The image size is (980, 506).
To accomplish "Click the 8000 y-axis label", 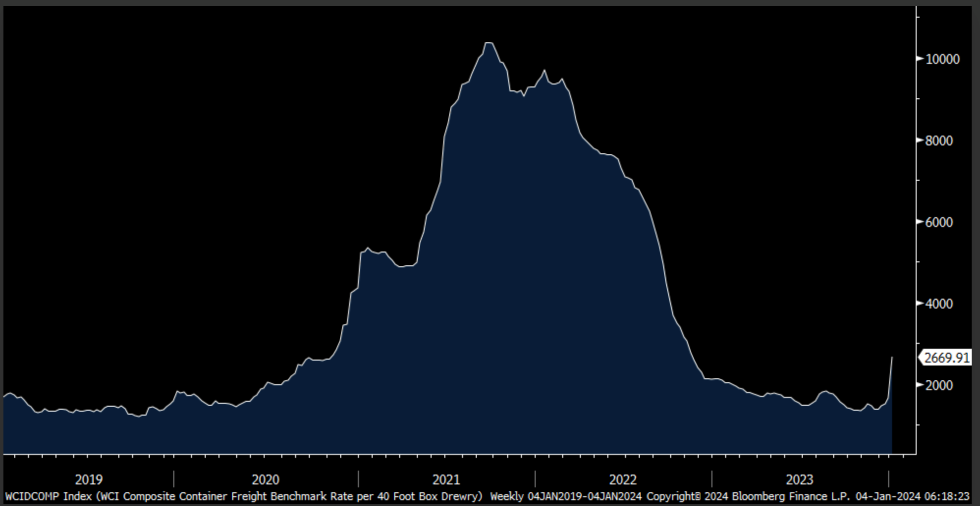I will (x=939, y=141).
